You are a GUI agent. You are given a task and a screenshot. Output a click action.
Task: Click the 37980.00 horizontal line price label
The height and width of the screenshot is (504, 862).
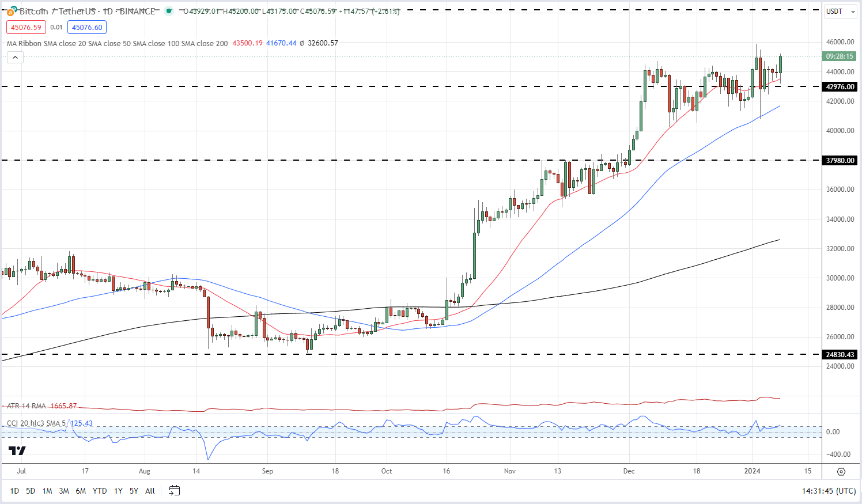840,161
